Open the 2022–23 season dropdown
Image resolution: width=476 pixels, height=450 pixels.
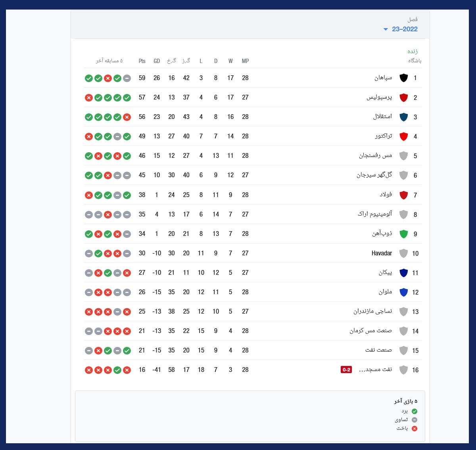click(x=405, y=29)
